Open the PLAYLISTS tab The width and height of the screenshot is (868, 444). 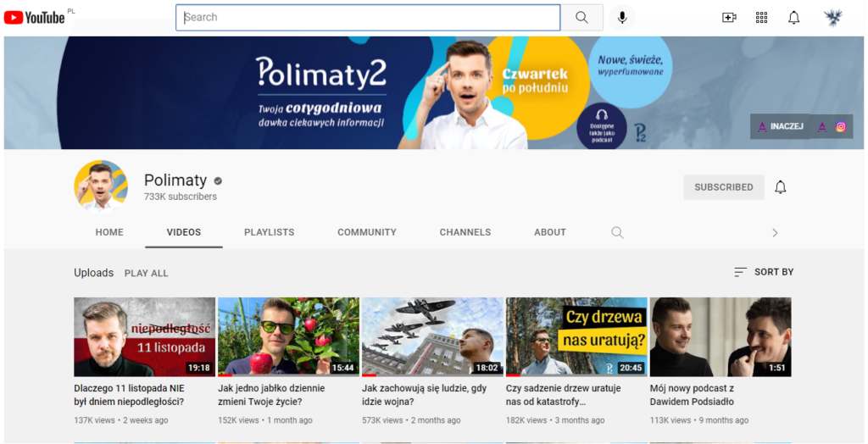pyautogui.click(x=269, y=232)
